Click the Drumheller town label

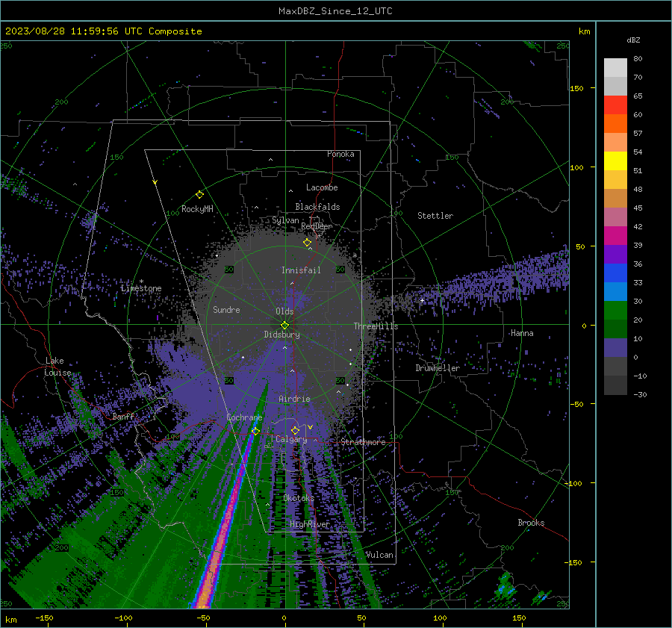click(438, 368)
